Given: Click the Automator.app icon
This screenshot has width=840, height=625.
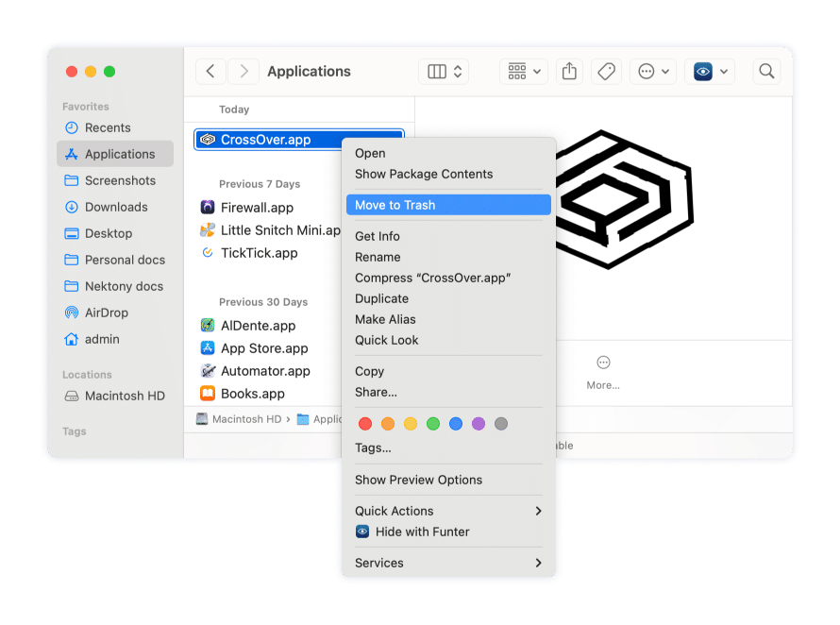Looking at the screenshot, I should 208,370.
